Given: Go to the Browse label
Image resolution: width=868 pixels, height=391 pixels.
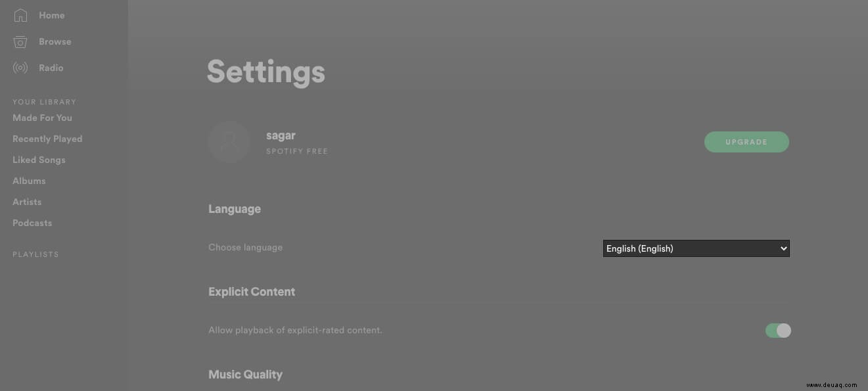Looking at the screenshot, I should click(x=55, y=41).
